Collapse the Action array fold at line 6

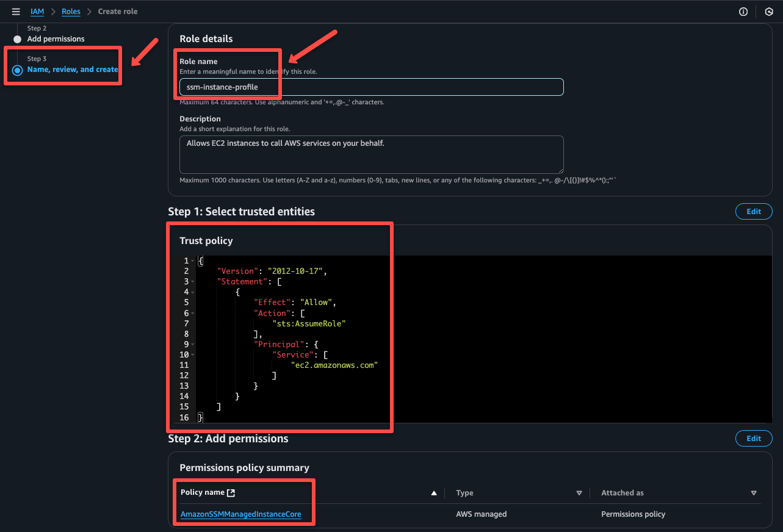coord(193,313)
